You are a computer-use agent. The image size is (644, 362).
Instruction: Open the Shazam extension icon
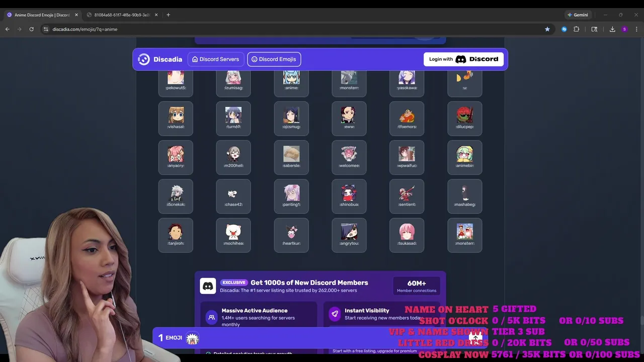(x=564, y=29)
